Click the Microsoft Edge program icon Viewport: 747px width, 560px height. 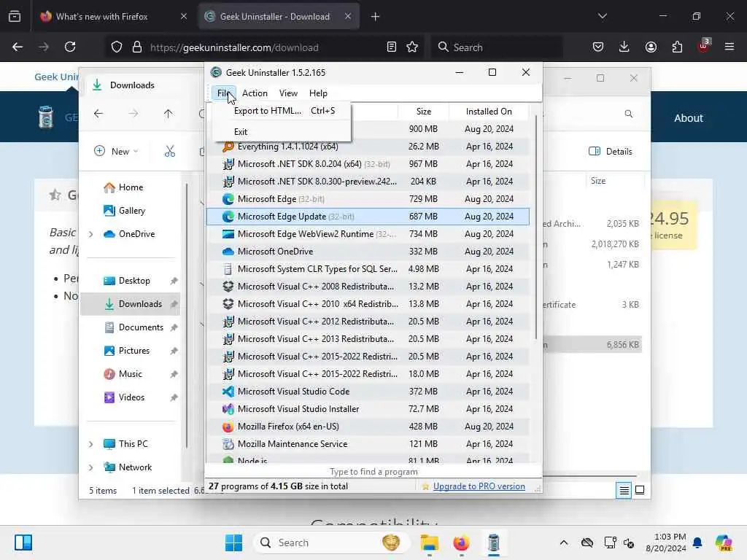pos(228,199)
